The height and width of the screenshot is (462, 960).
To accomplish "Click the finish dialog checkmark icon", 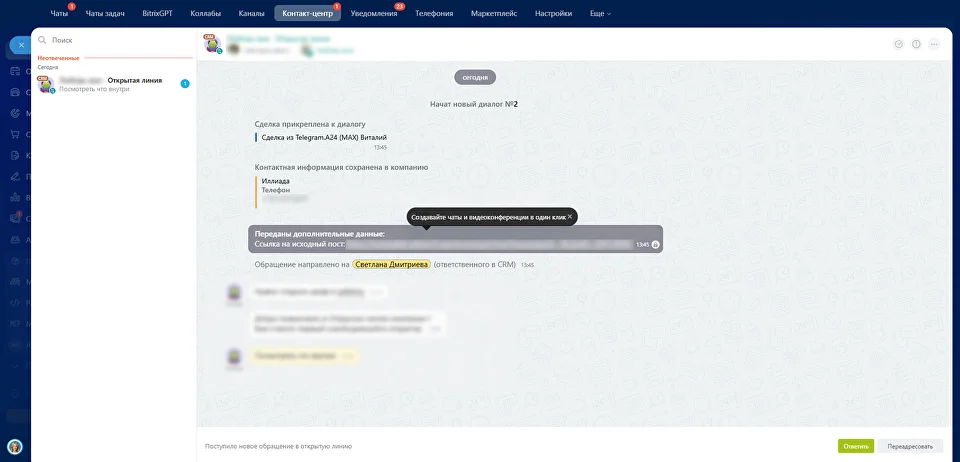I will pyautogui.click(x=899, y=44).
